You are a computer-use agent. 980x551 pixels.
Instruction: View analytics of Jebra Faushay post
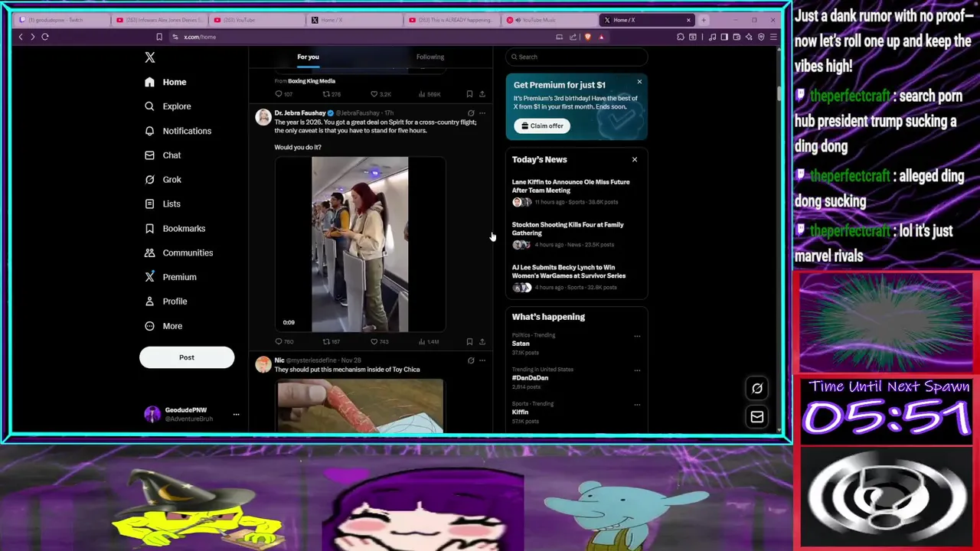click(429, 341)
